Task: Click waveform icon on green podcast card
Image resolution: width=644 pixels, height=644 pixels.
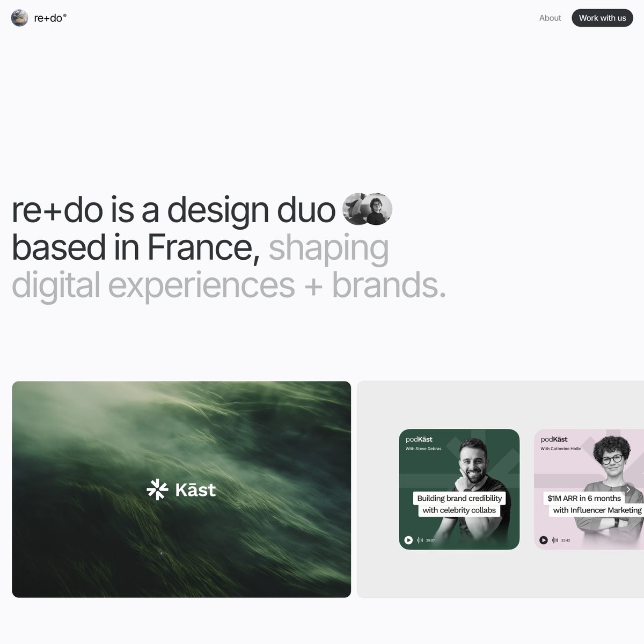Action: (x=420, y=540)
